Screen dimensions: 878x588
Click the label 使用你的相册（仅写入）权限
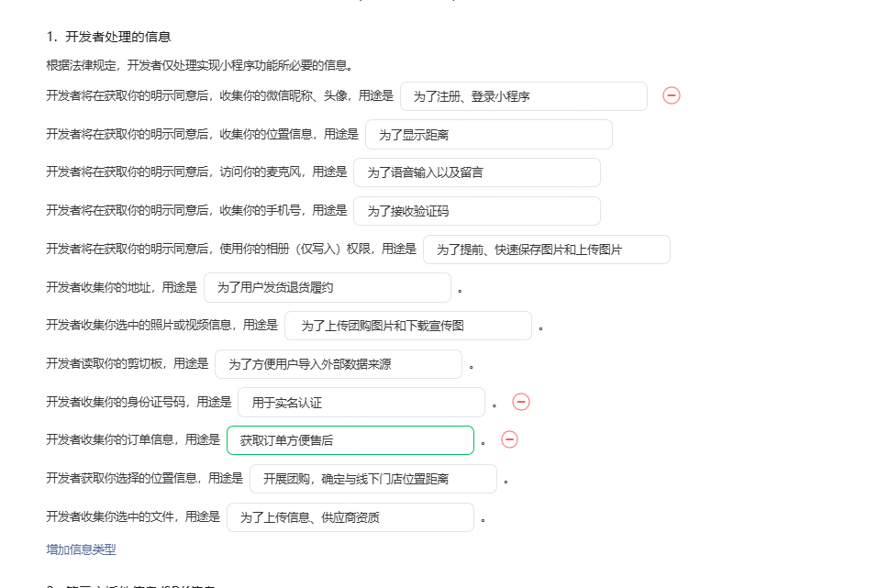click(295, 249)
